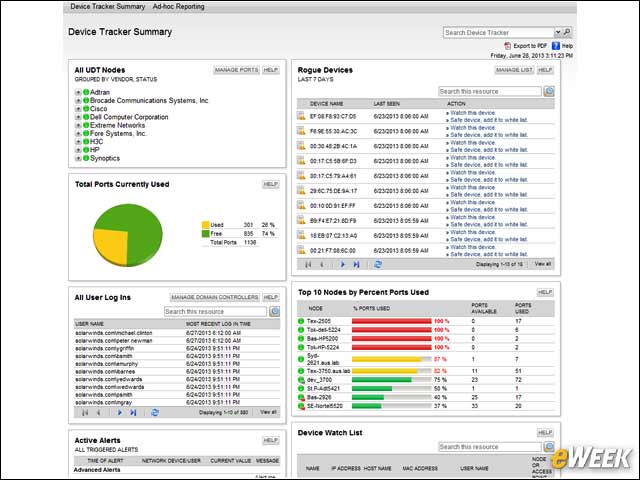640x480 pixels.
Task: Open the search options dropdown arrow
Action: click(558, 32)
